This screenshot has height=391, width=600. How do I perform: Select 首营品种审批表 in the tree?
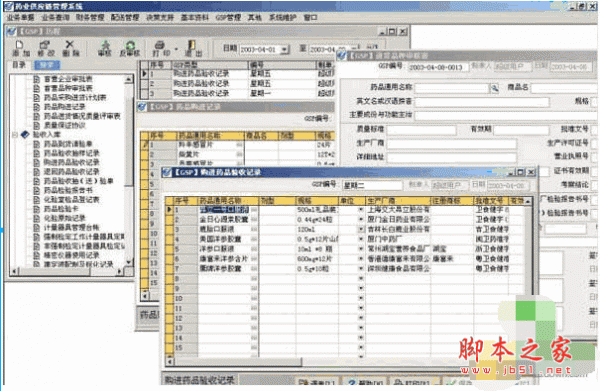(68, 88)
